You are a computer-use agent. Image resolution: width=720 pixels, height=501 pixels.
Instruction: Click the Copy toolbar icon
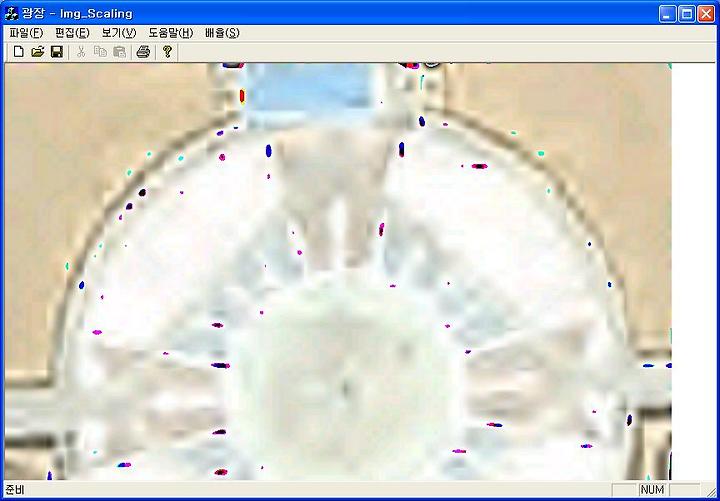(x=100, y=52)
